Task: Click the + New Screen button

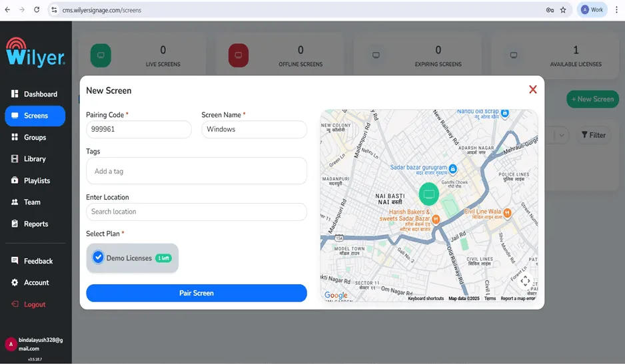Action: 593,99
